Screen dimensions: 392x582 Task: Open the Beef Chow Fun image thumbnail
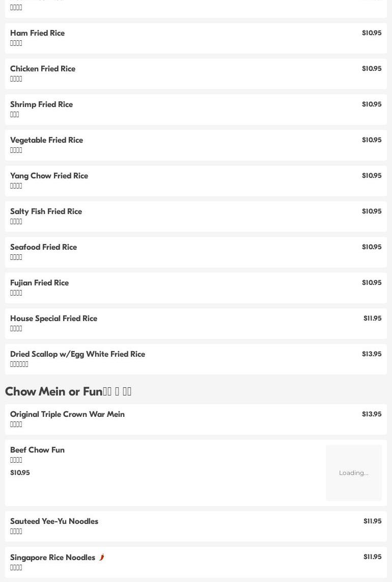coord(353,472)
